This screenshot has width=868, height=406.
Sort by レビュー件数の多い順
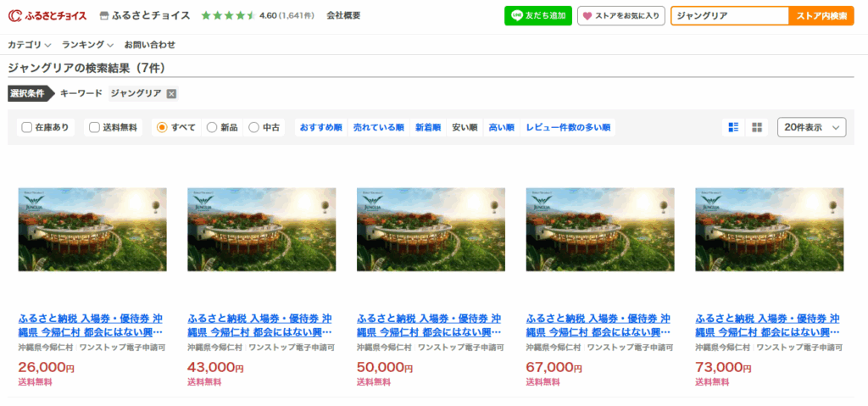pos(568,127)
